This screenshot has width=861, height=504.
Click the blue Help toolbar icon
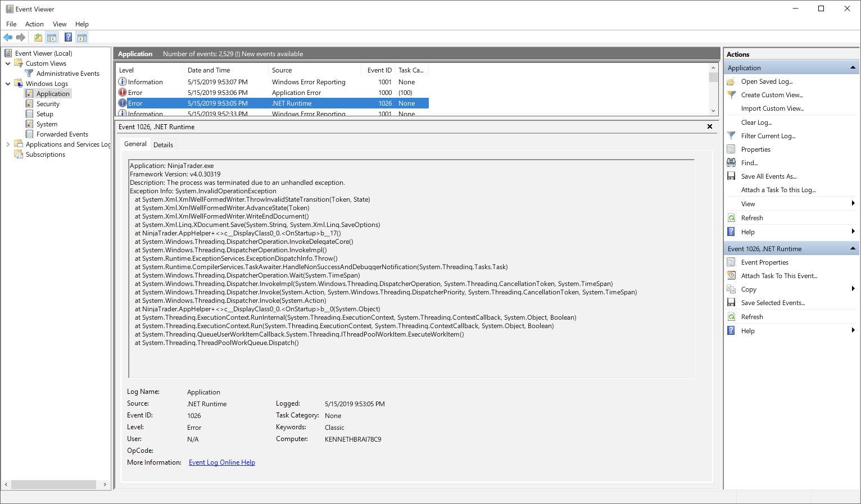(x=68, y=38)
